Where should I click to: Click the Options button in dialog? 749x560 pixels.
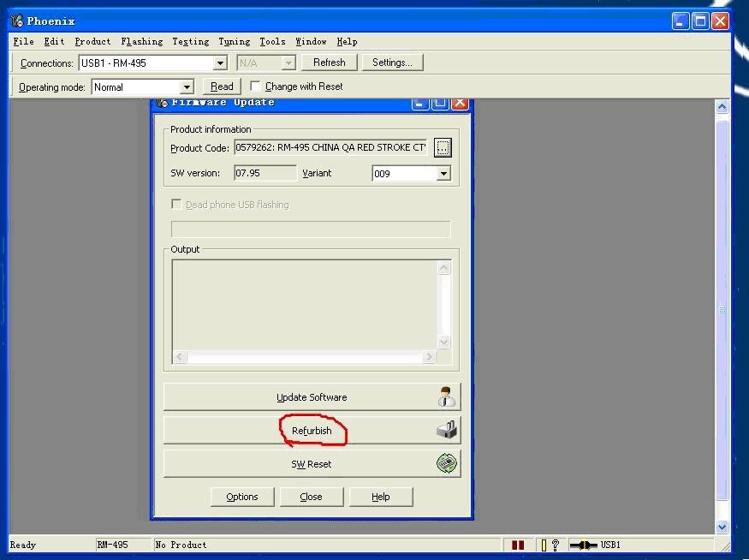click(242, 497)
